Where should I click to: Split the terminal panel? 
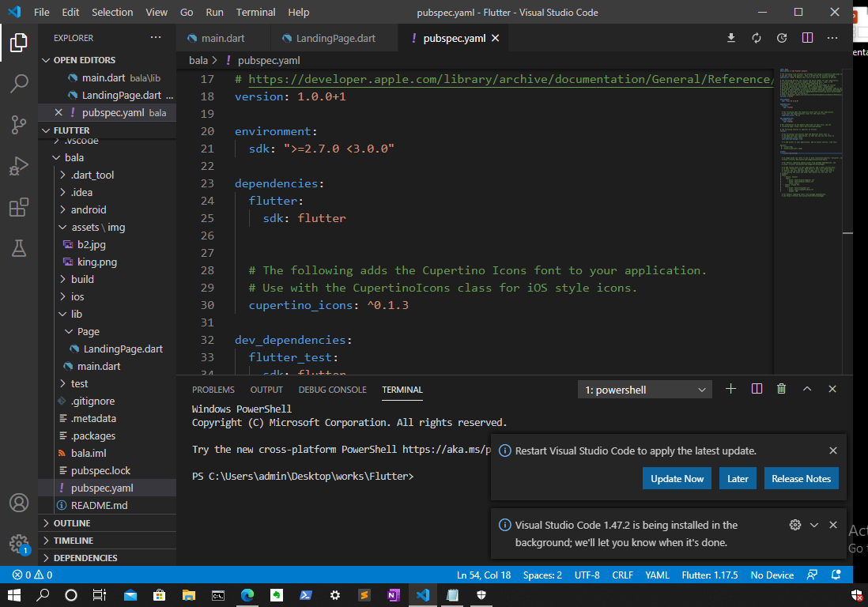[757, 389]
